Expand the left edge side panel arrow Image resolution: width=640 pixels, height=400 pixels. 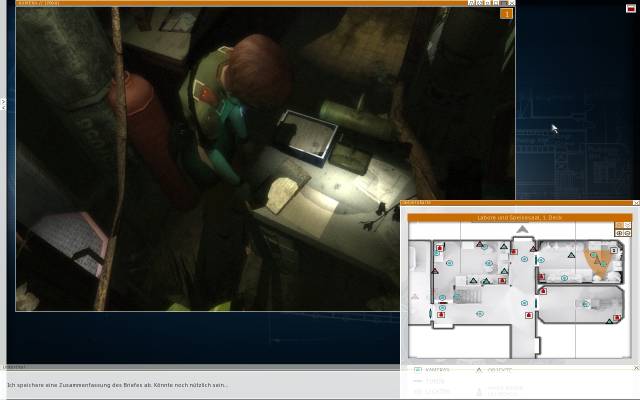3,102
